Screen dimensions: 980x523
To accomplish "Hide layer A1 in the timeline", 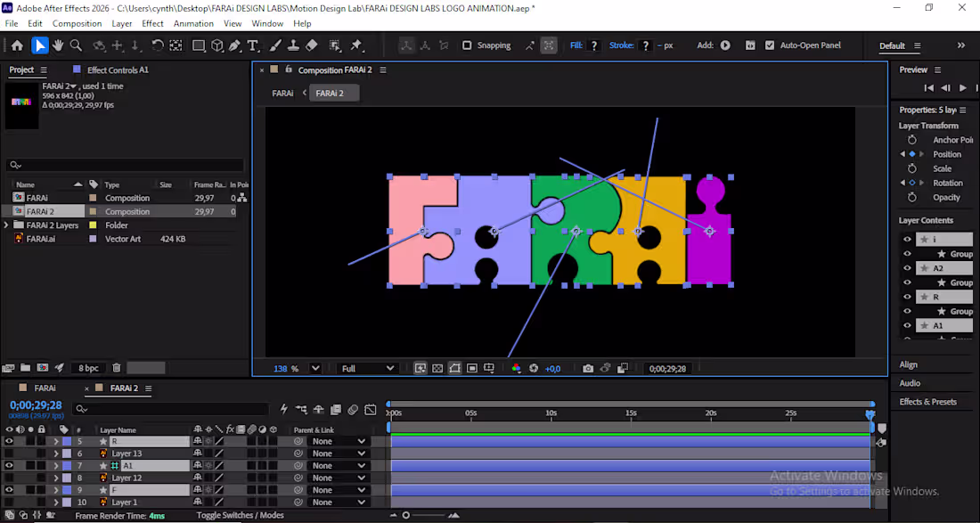I will pyautogui.click(x=9, y=465).
